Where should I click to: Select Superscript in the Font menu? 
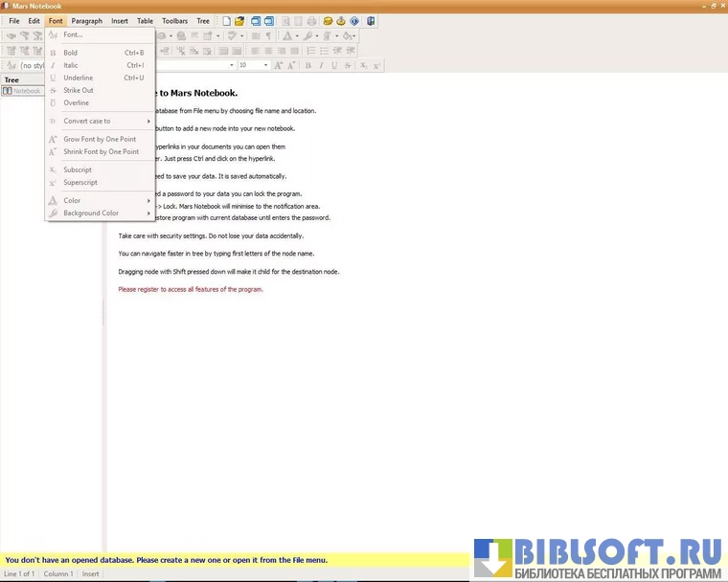[x=80, y=182]
